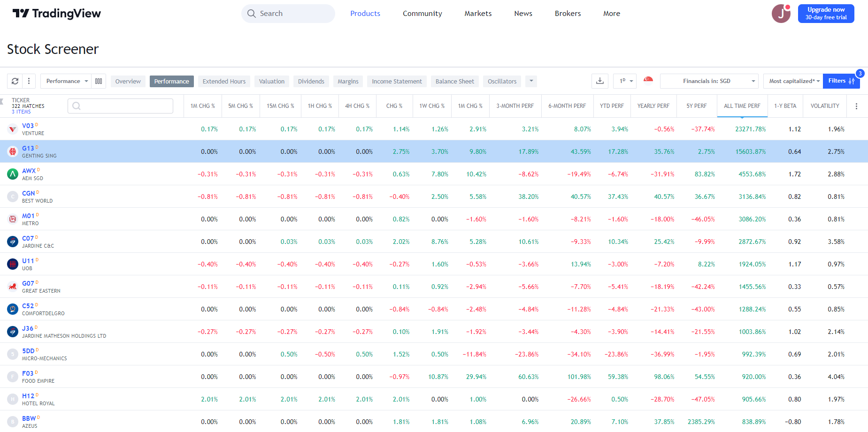
Task: Open the G13 GENTING SING ticker link
Action: pos(28,148)
